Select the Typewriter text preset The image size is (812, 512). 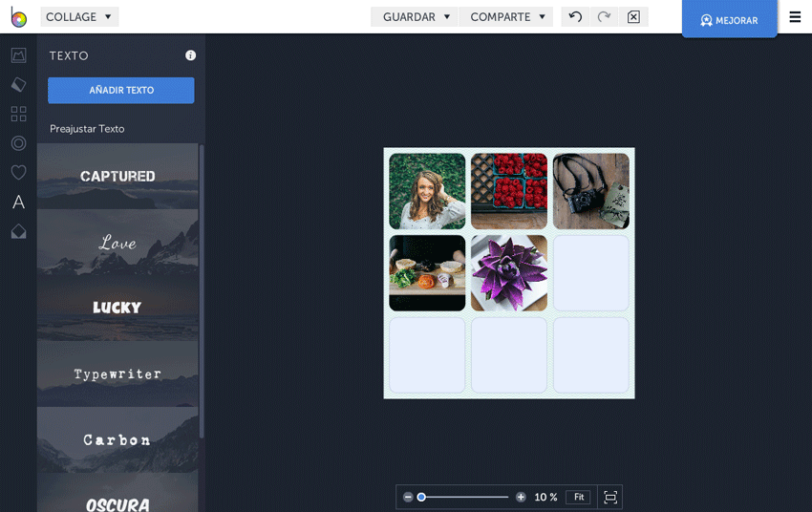click(x=118, y=373)
